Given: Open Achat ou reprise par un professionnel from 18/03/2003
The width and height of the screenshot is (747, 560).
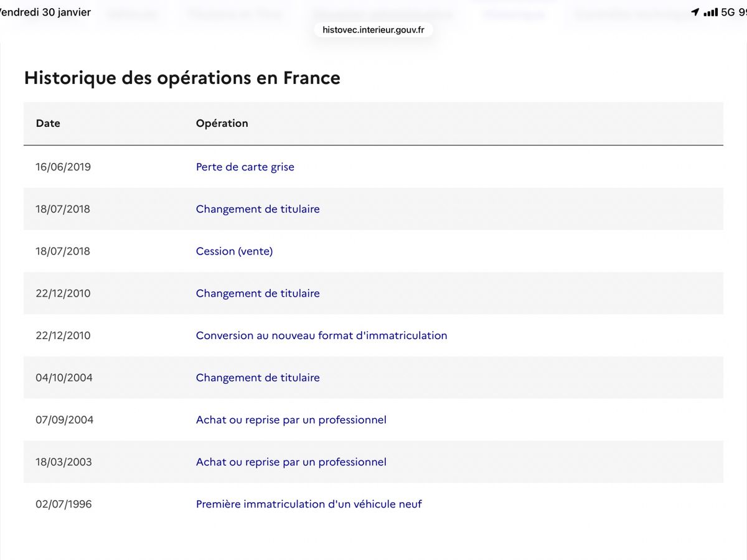Looking at the screenshot, I should tap(291, 462).
